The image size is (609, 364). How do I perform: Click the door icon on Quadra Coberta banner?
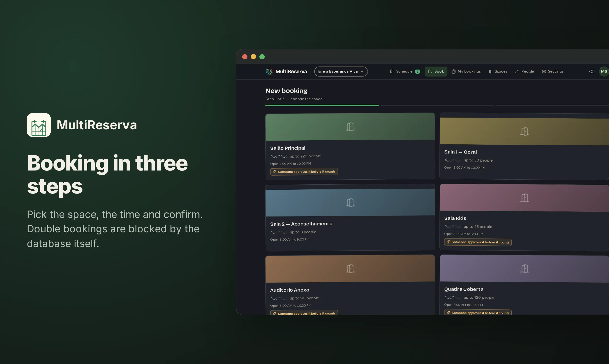pyautogui.click(x=524, y=269)
